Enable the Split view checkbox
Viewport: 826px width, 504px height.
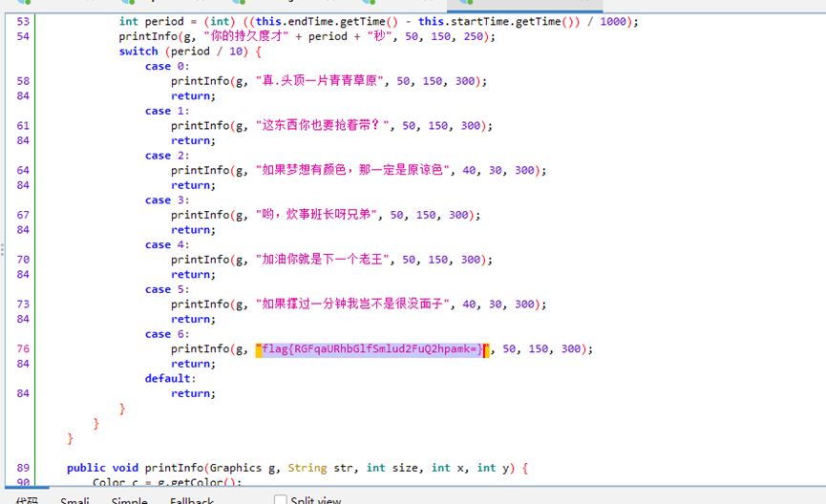coord(281,500)
